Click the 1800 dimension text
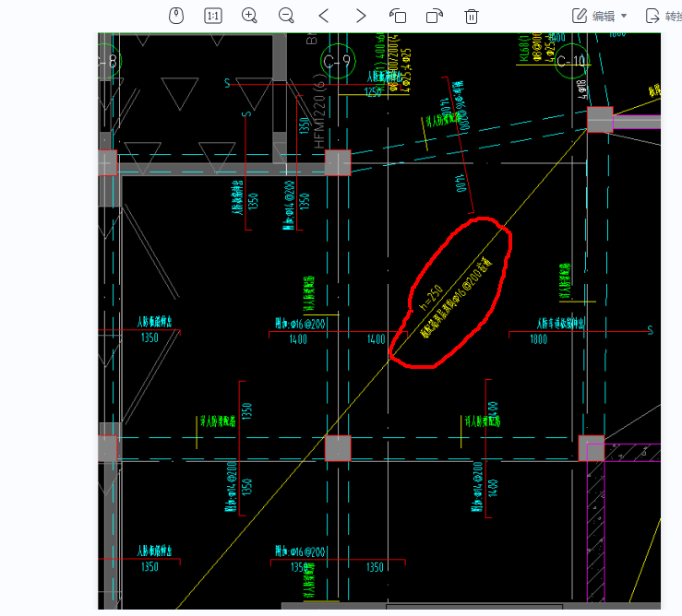682x616 pixels. [538, 339]
